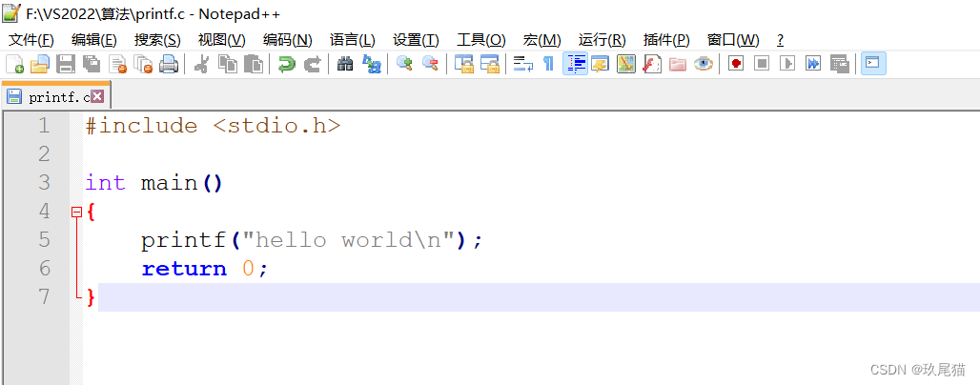Close the printf.c tab with its X
This screenshot has height=385, width=980.
point(97,96)
